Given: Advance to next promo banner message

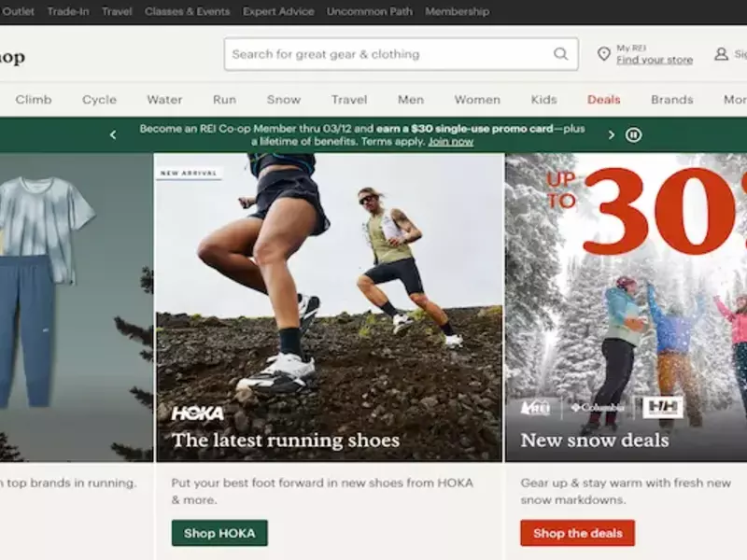Looking at the screenshot, I should pos(612,135).
